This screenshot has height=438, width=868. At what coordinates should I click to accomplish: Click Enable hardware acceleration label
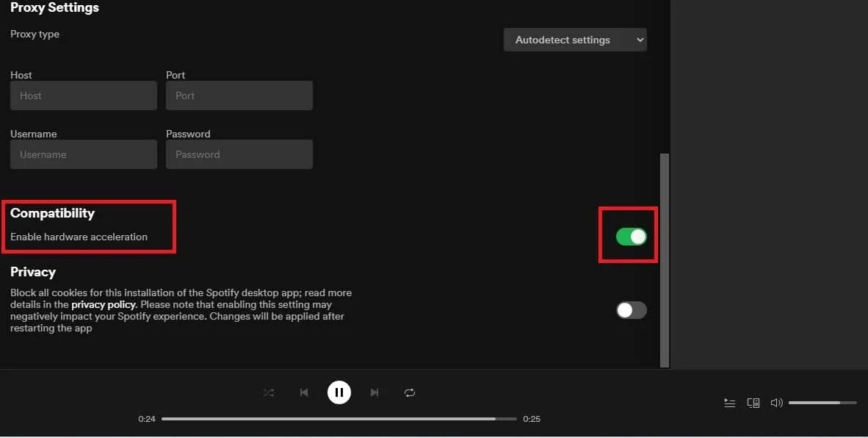click(x=79, y=237)
